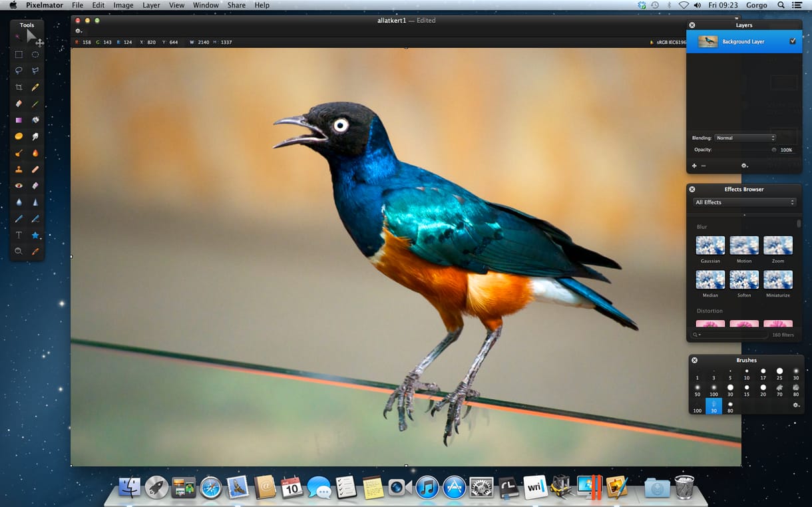The image size is (812, 507).
Task: Select the Eraser tool
Action: [19, 104]
